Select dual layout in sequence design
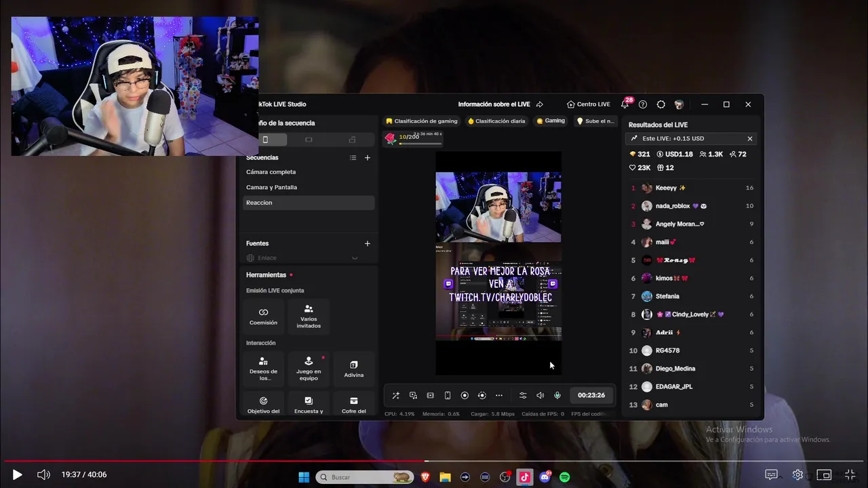Image resolution: width=868 pixels, height=488 pixels. (352, 140)
